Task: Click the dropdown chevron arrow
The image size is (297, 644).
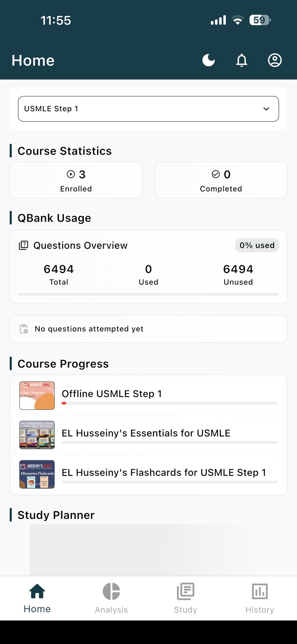Action: click(x=266, y=109)
